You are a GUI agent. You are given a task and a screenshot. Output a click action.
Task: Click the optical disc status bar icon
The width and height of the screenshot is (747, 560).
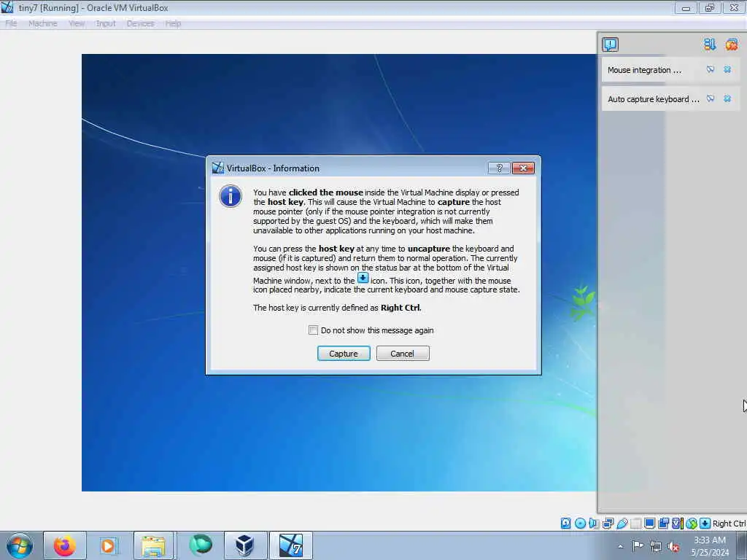[580, 524]
